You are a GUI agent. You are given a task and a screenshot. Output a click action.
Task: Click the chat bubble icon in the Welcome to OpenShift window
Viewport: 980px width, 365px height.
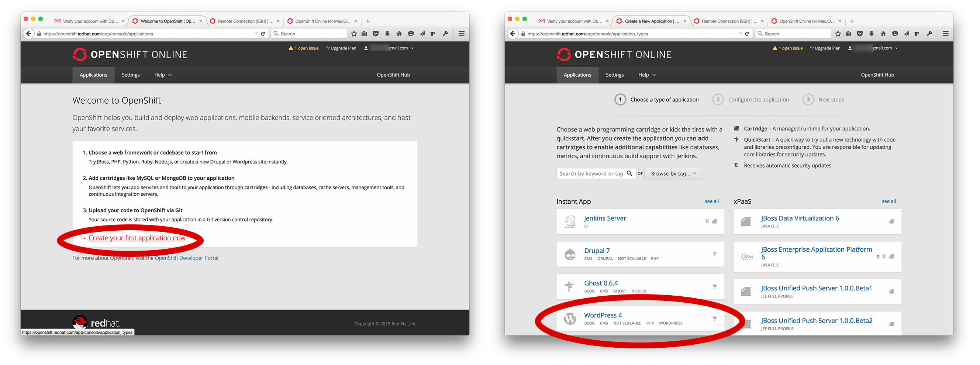coord(411,34)
